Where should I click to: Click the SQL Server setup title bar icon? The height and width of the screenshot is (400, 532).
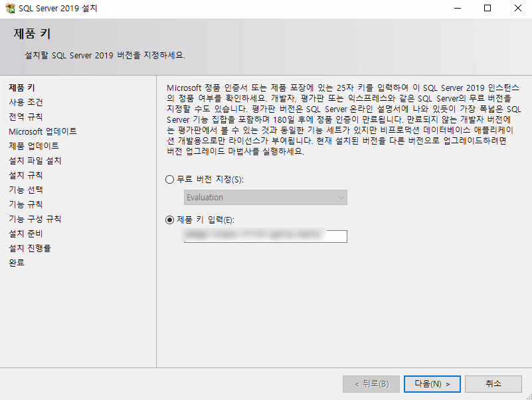11,8
